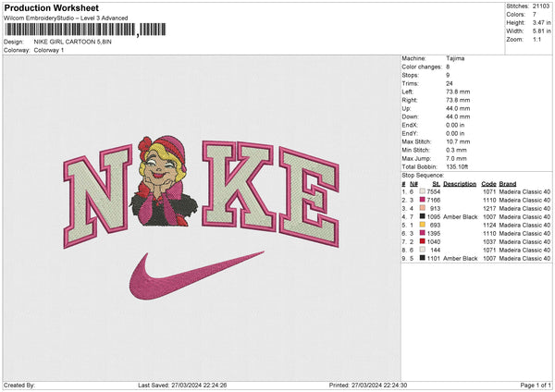Click the Width value 5.81 in

541,31
